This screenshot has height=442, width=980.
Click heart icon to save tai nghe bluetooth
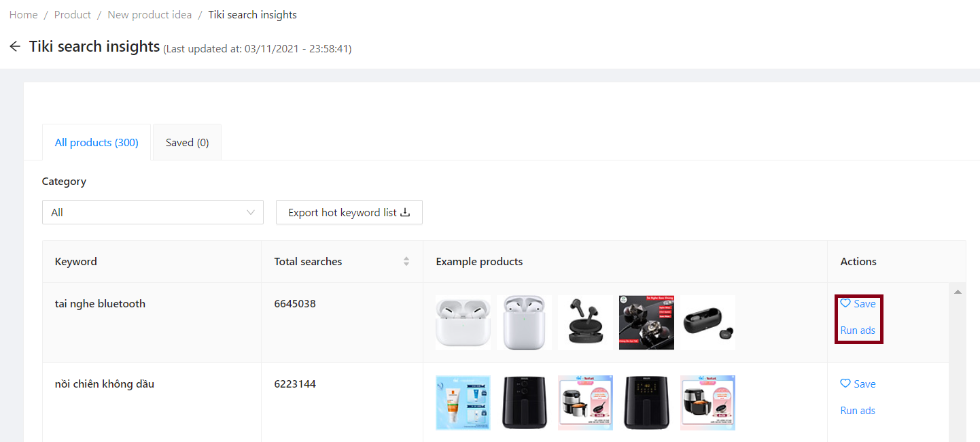[845, 303]
